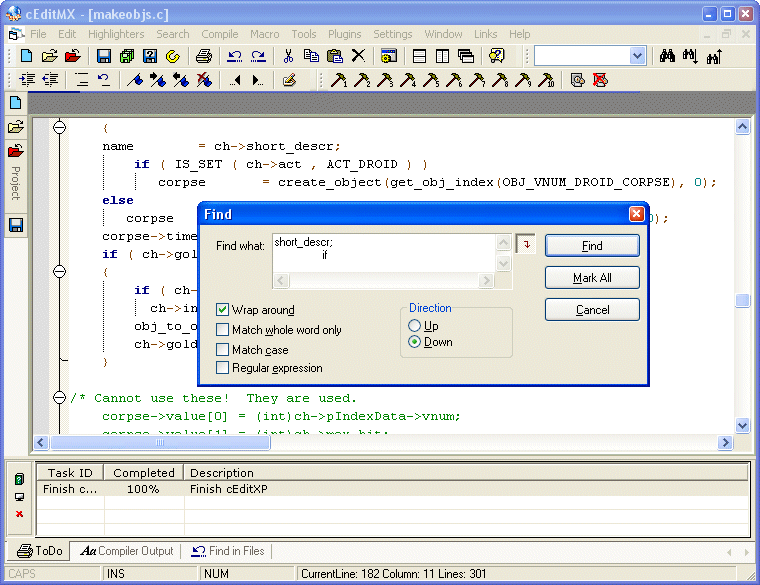Switch to the Compiler Output tab
Image resolution: width=760 pixels, height=585 pixels.
[128, 551]
